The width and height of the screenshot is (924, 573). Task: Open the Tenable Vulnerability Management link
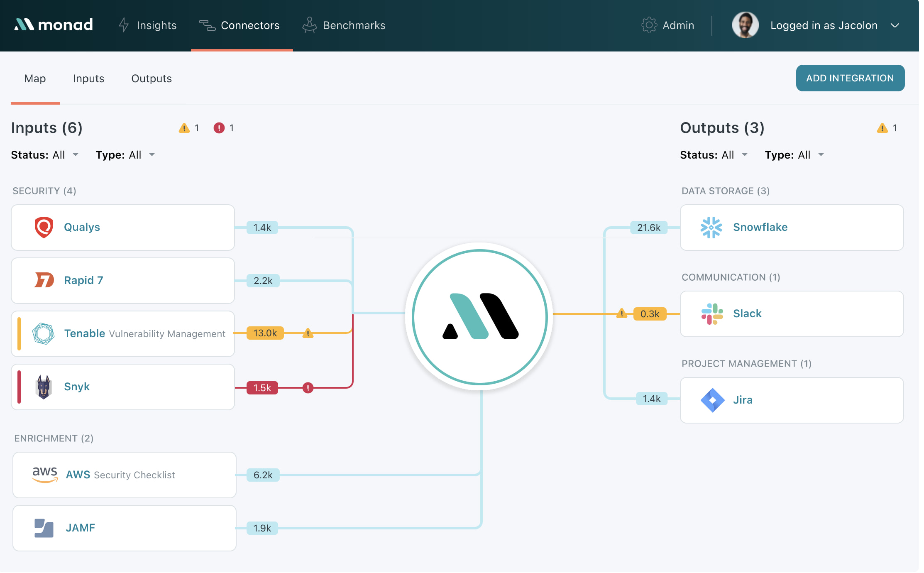[x=144, y=333]
